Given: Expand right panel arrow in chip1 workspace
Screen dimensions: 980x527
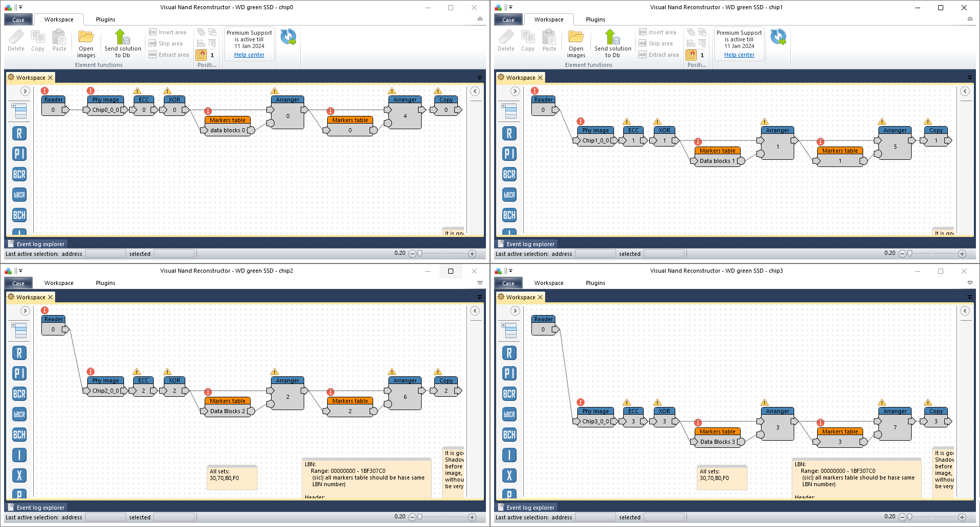Looking at the screenshot, I should click(x=965, y=91).
